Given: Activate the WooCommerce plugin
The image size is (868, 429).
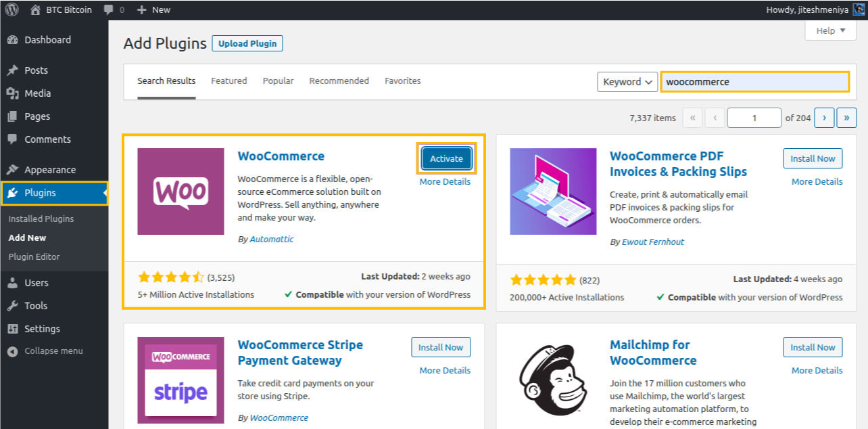Looking at the screenshot, I should tap(447, 159).
